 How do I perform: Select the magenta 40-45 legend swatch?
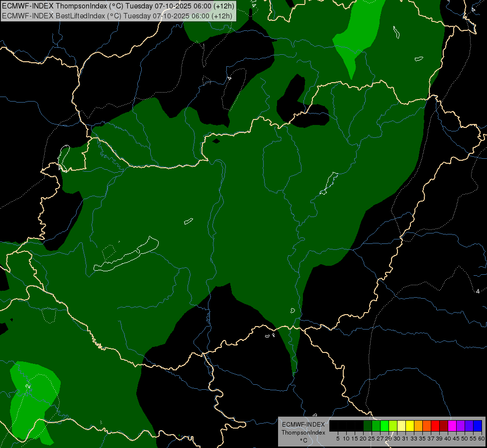(x=452, y=426)
